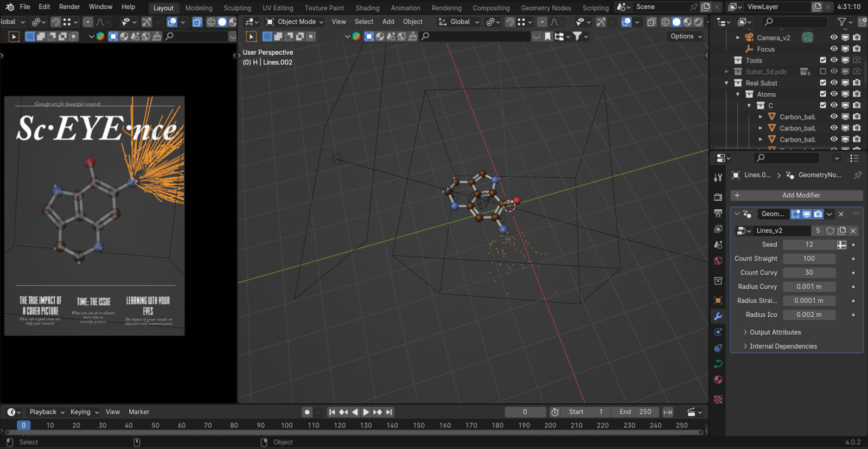The image size is (868, 449).
Task: Open the Global transform orientation dropdown
Action: tap(459, 22)
